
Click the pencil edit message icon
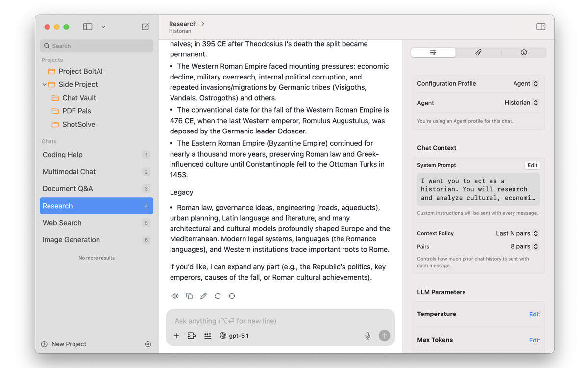(203, 296)
